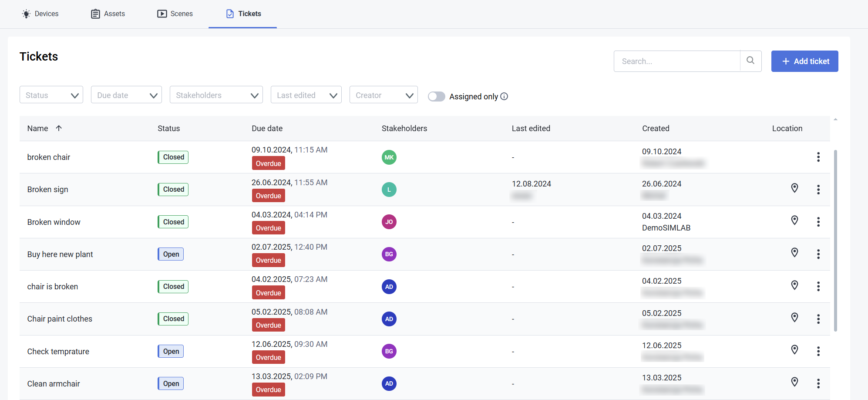Viewport: 868px width, 400px height.
Task: Open the Due date filter dropdown
Action: (x=126, y=95)
